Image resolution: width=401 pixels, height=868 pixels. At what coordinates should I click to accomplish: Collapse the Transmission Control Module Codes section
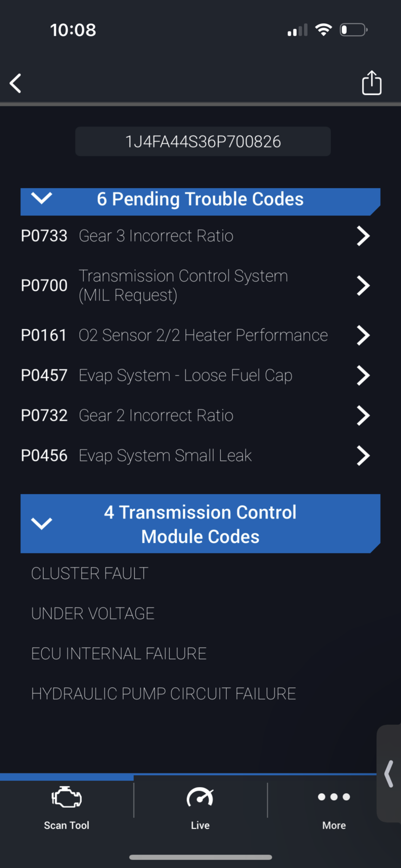[42, 524]
